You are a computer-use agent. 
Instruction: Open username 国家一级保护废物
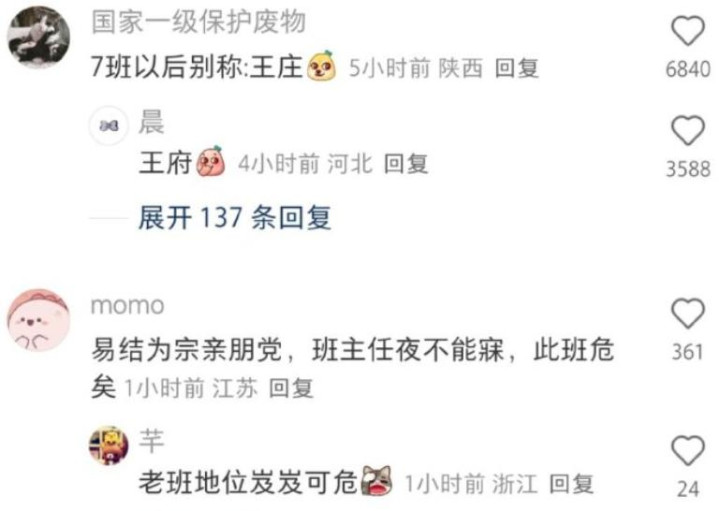[199, 22]
